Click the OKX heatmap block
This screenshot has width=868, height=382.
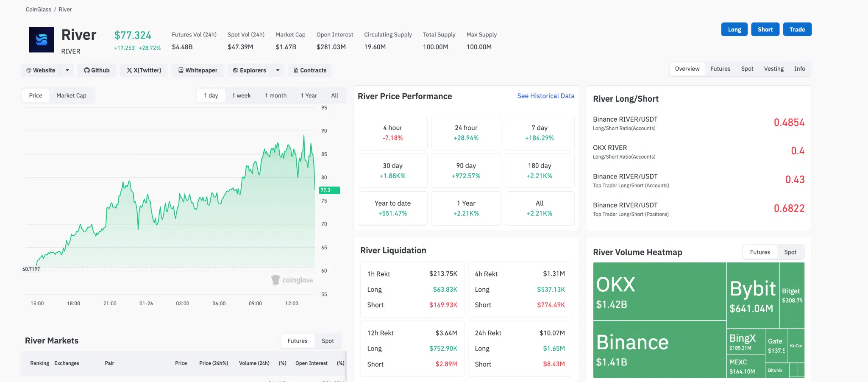point(659,291)
